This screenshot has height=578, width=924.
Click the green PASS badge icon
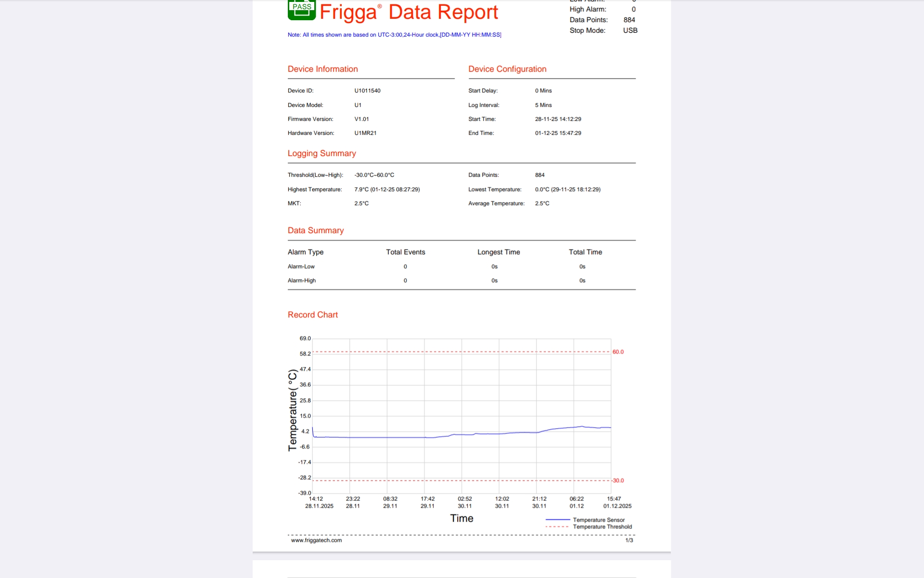(x=302, y=10)
